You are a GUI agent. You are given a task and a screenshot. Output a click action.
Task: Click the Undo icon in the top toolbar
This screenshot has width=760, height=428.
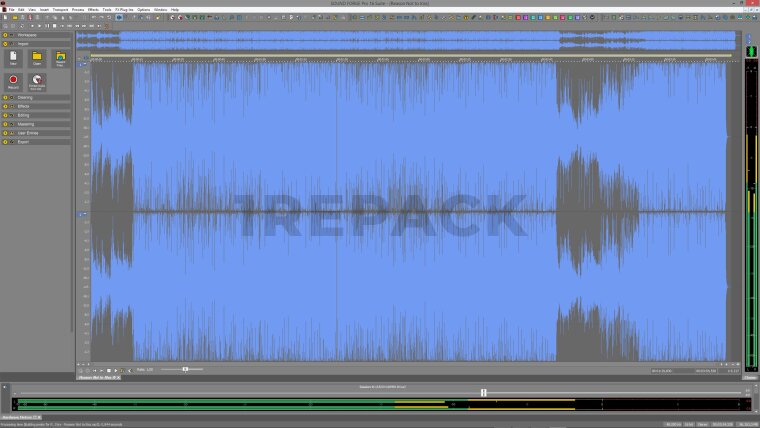point(95,17)
